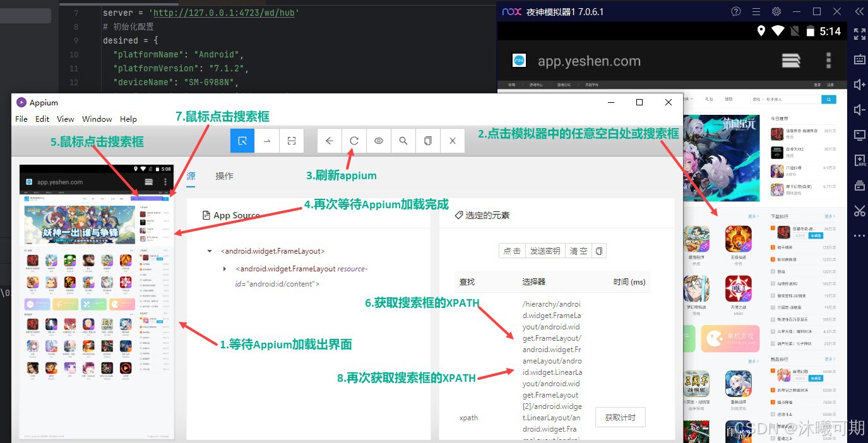Open the Nox title bar hamburger menu
The image size is (868, 443).
coord(756,11)
